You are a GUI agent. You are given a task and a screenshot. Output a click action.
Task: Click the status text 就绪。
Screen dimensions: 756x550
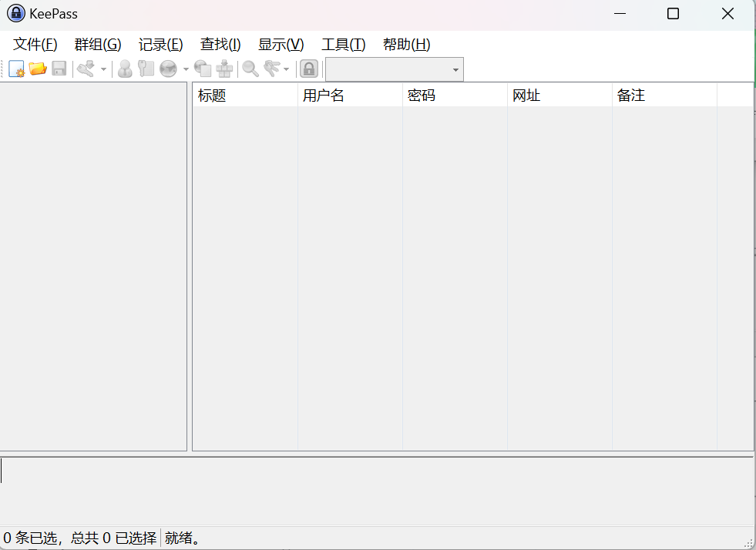(182, 538)
